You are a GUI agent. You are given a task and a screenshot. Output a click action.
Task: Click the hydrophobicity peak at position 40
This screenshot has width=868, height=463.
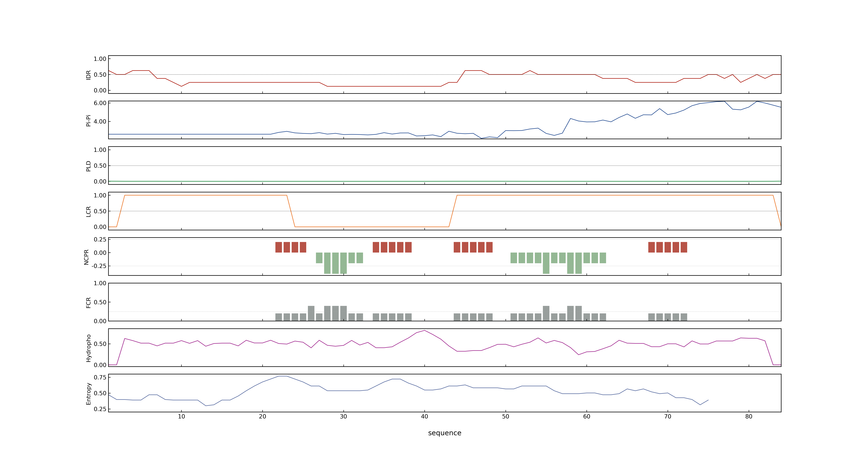[x=425, y=331]
